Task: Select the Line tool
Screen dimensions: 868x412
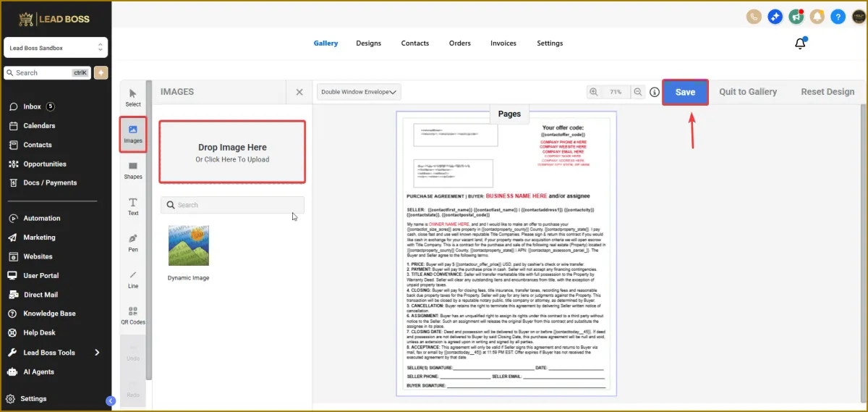Action: [133, 279]
